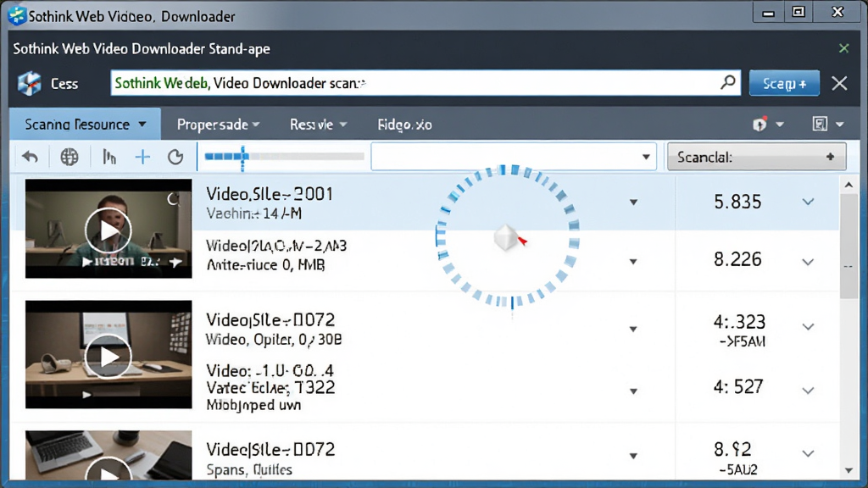Click the small play control in first thumbnail
This screenshot has width=868, height=488.
87,262
